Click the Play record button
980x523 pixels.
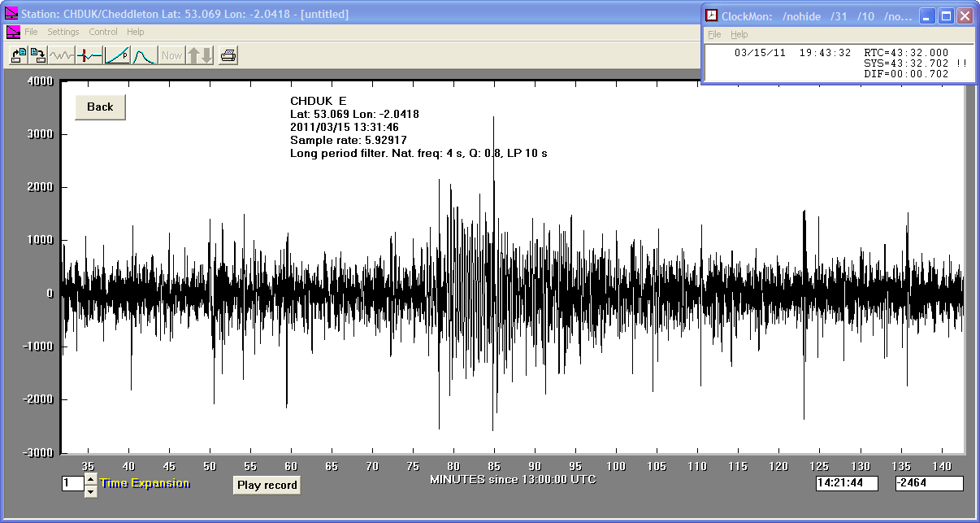point(267,485)
